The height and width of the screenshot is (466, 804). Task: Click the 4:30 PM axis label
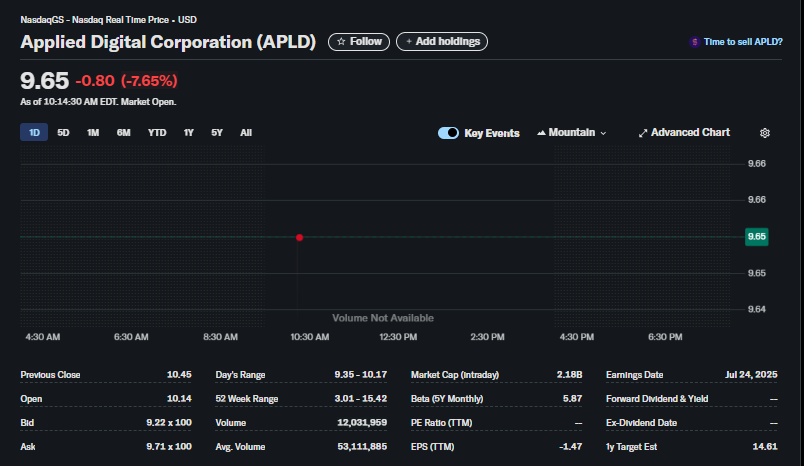click(x=576, y=337)
